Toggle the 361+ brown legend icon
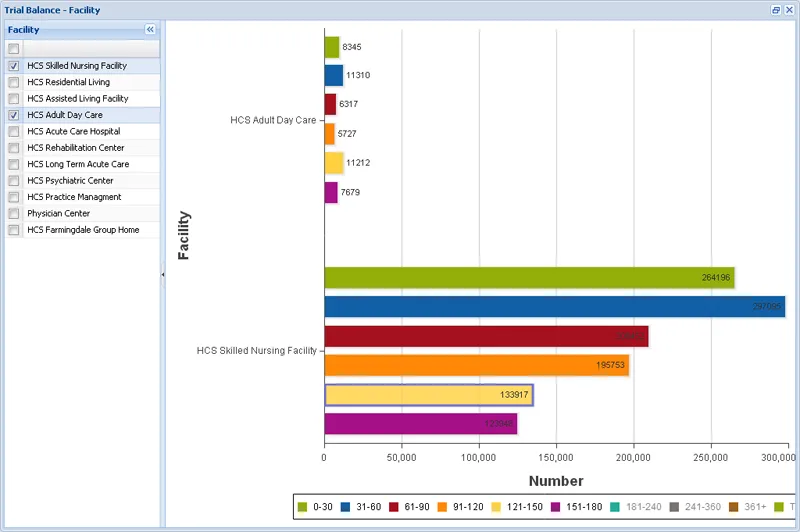Image resolution: width=800 pixels, height=532 pixels. 733,507
